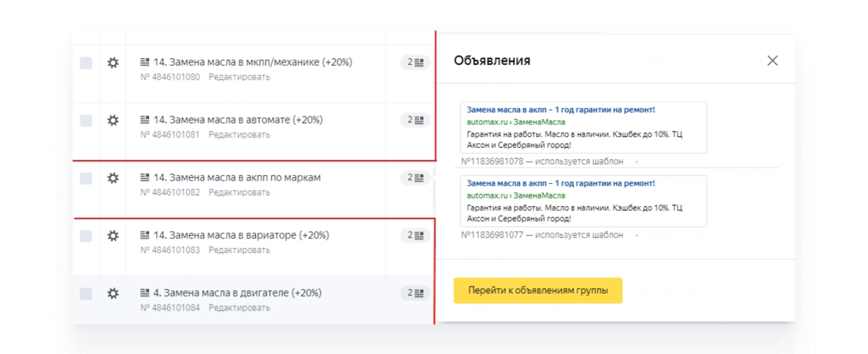Image resolution: width=868 pixels, height=354 pixels.
Task: Open group "4. Замена масла в двигателе (+20%)"
Action: click(x=237, y=293)
